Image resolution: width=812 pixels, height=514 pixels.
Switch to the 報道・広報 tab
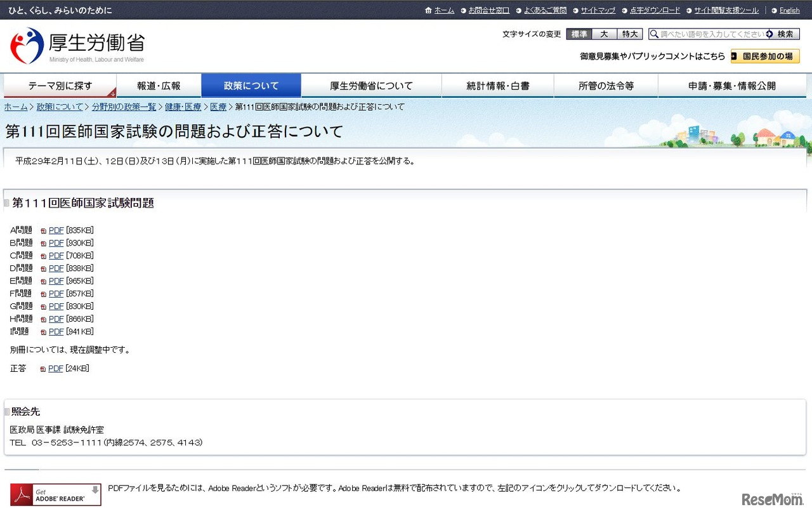click(159, 85)
